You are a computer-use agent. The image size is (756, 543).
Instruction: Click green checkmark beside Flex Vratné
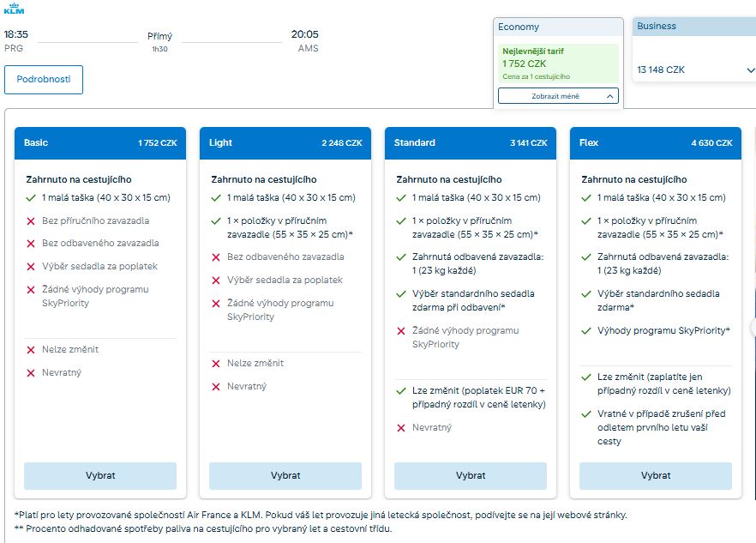pyautogui.click(x=586, y=414)
